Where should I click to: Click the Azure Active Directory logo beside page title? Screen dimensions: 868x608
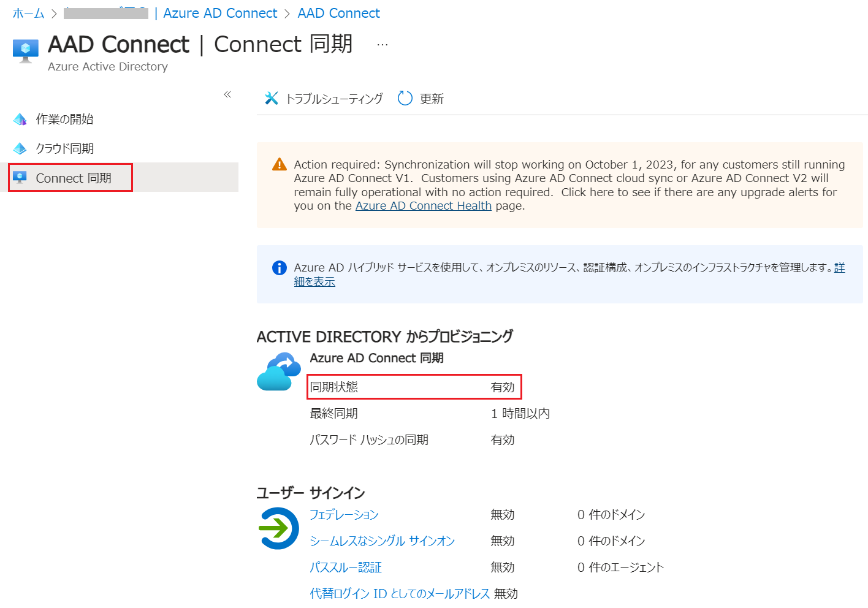tap(25, 50)
